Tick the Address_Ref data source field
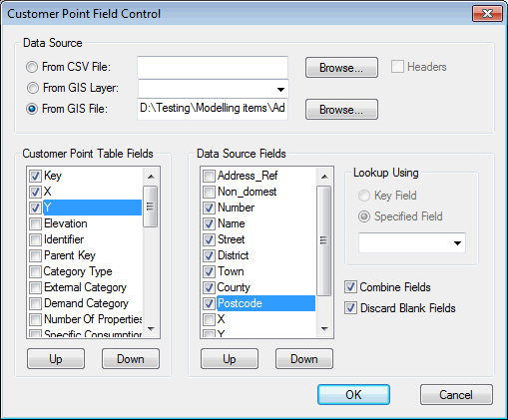 (209, 176)
